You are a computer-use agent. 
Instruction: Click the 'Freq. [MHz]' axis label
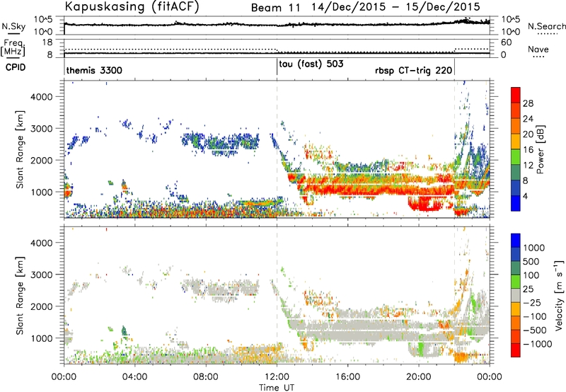tap(13, 47)
